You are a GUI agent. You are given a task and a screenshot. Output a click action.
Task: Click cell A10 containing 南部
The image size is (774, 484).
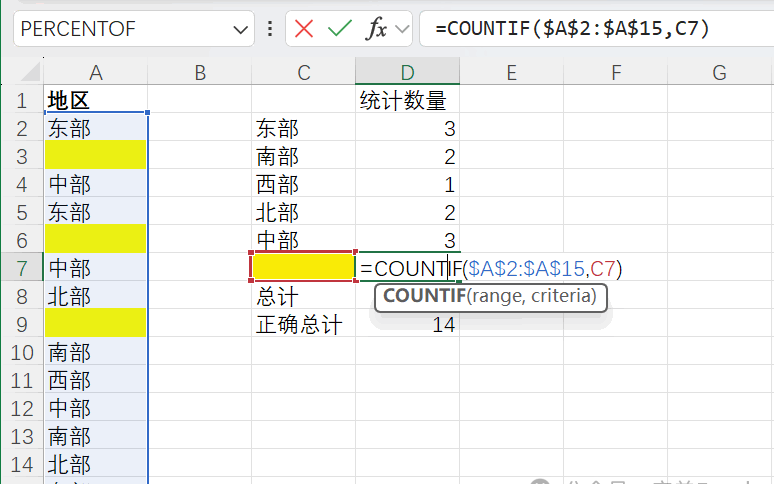pyautogui.click(x=95, y=352)
